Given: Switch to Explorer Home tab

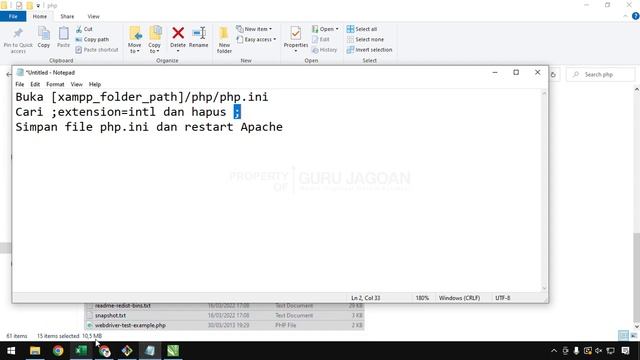Looking at the screenshot, I should pyautogui.click(x=40, y=16).
